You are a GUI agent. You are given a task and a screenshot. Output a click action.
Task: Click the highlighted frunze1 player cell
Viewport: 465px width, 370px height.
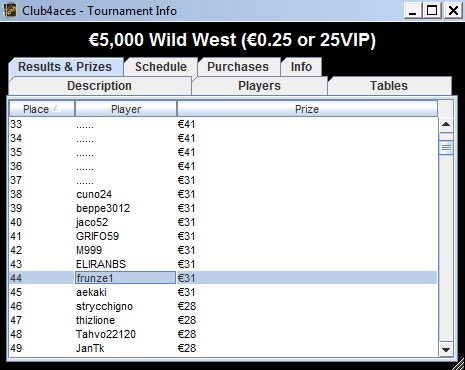(126, 278)
